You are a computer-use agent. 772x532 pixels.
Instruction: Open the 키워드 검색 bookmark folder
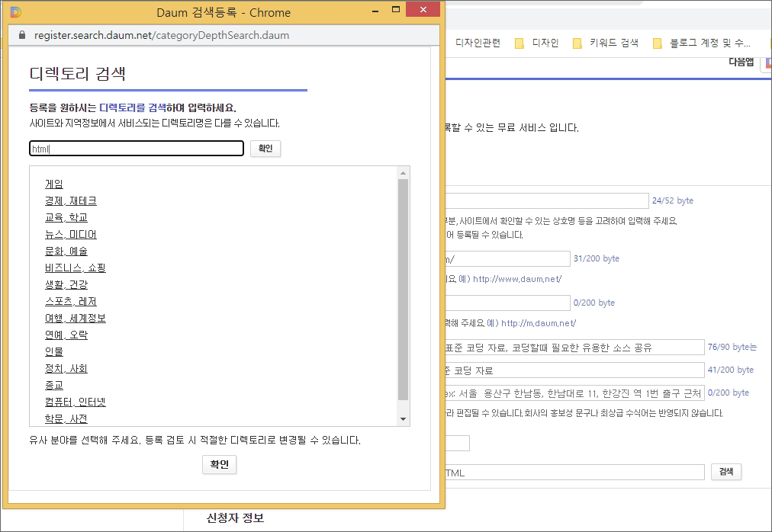[606, 43]
